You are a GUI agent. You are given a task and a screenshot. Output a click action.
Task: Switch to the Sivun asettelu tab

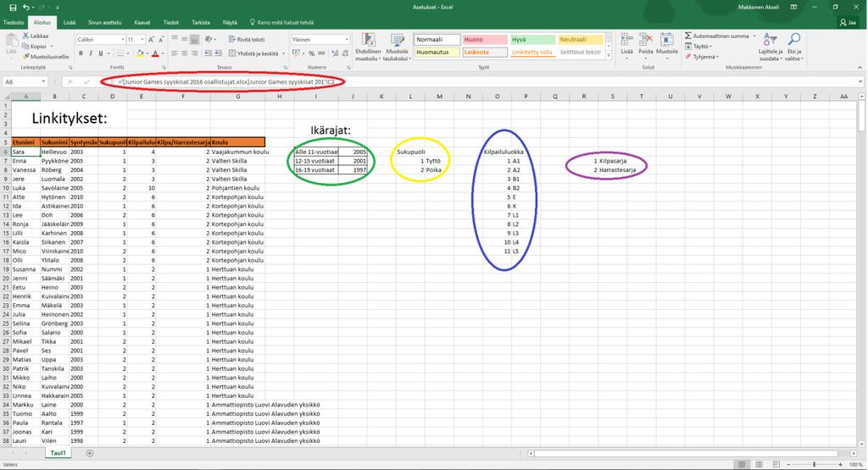[x=104, y=23]
